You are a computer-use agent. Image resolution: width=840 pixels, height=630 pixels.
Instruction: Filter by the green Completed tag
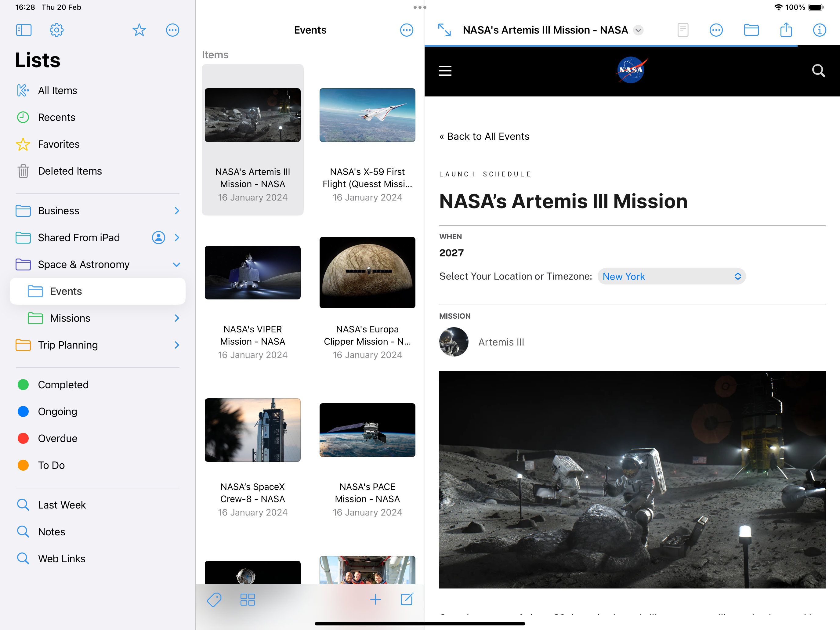click(97, 385)
